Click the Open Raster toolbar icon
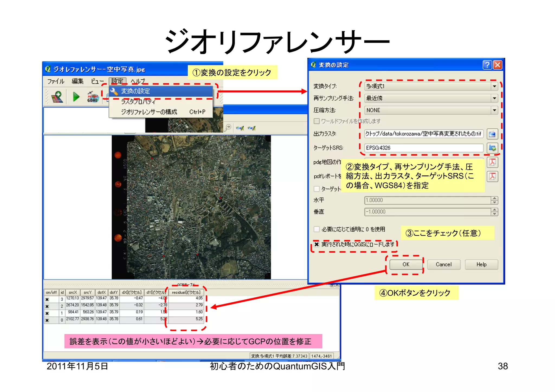Viewport: 555px width, 392px height. pos(57,97)
